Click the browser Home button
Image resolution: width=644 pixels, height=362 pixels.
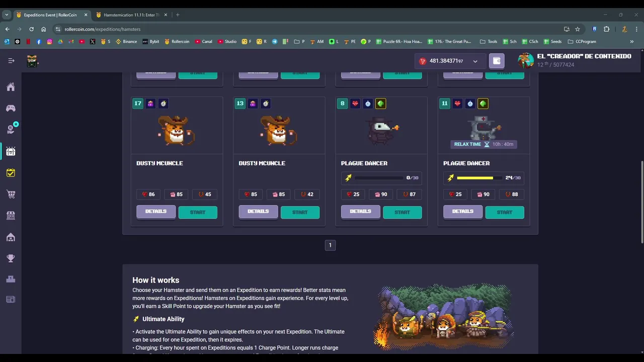coord(43,29)
